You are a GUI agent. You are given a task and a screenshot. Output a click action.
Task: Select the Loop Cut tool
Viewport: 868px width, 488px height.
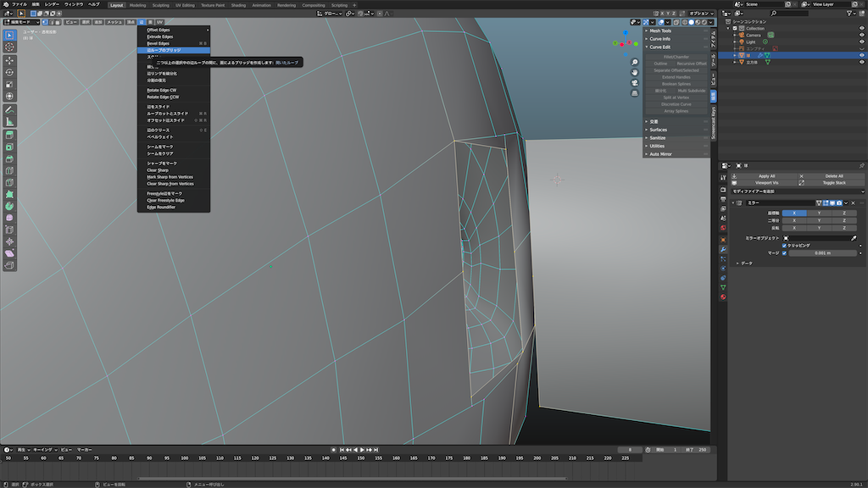[9, 170]
